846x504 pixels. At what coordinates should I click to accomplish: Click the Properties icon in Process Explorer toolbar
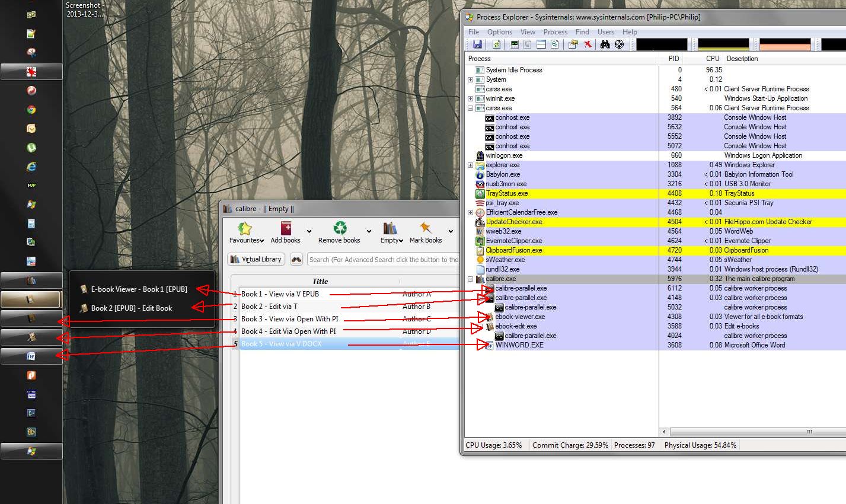click(x=573, y=44)
